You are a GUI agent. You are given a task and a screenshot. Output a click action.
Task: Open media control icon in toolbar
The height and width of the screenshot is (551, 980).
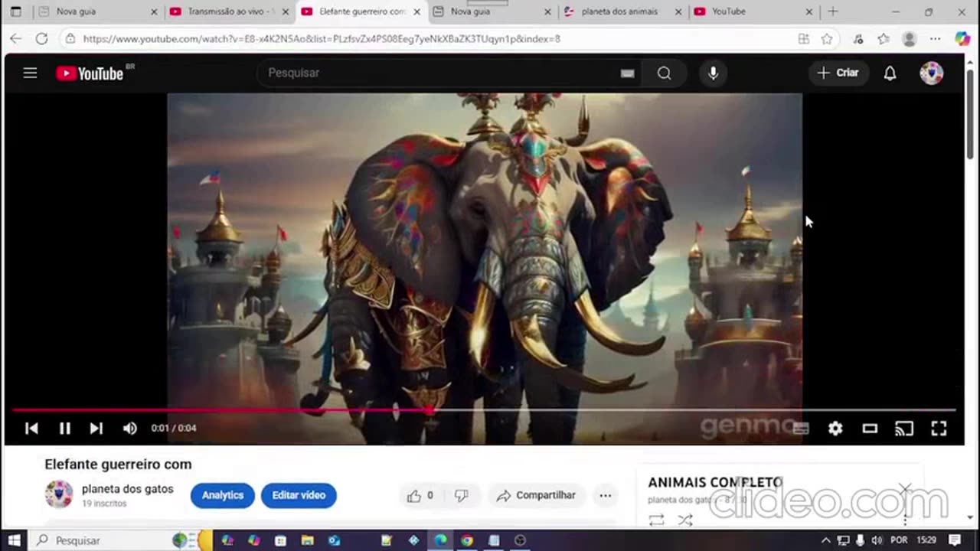click(857, 38)
